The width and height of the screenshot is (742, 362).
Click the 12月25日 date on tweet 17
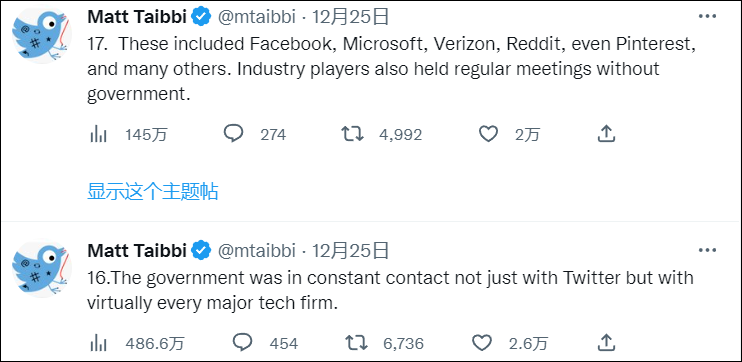point(350,17)
